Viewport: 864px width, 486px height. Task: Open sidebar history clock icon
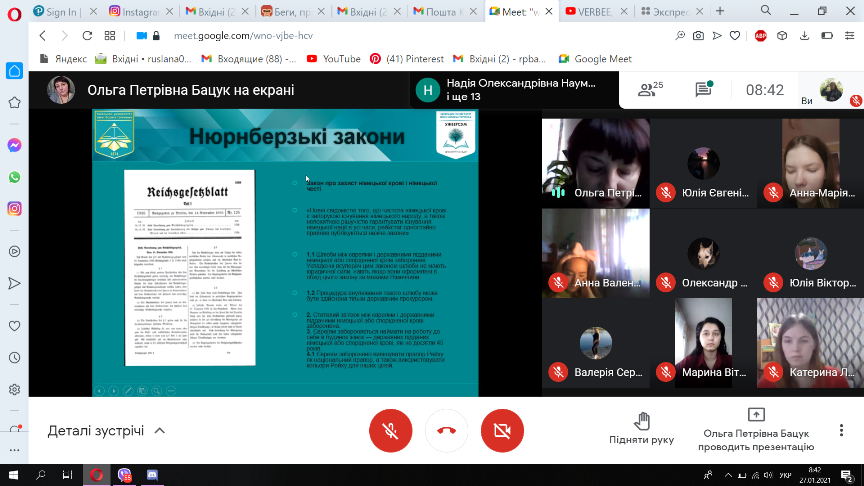click(14, 358)
